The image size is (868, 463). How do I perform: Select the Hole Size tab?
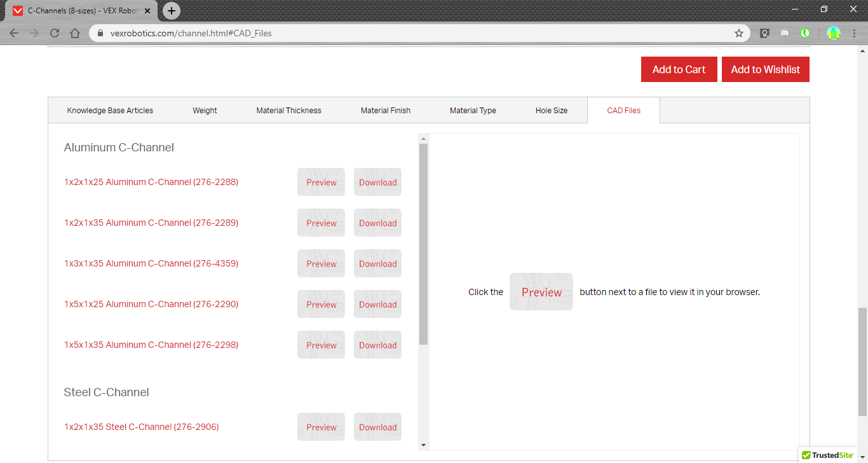pos(551,111)
